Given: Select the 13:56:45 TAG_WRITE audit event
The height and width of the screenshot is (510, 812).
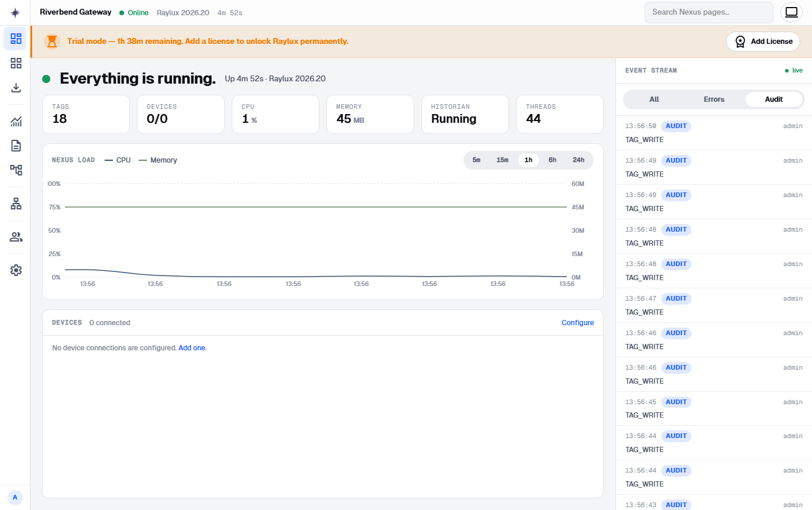Looking at the screenshot, I should (714, 409).
